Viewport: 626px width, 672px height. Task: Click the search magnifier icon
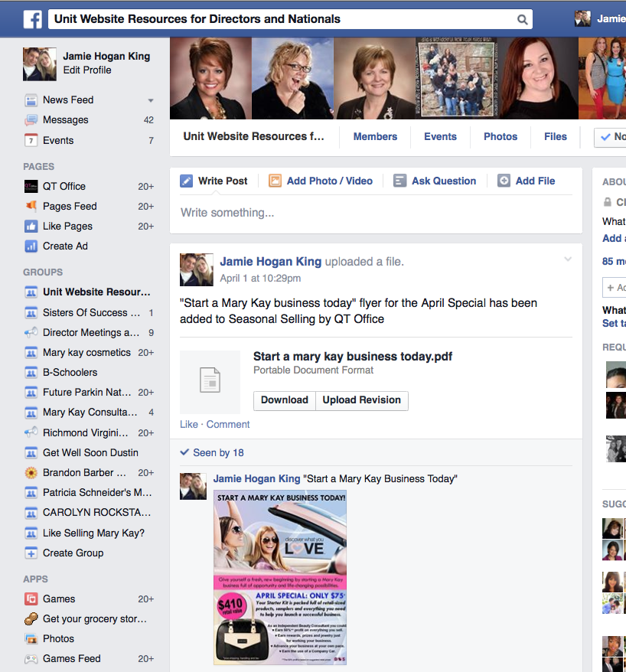tap(522, 19)
